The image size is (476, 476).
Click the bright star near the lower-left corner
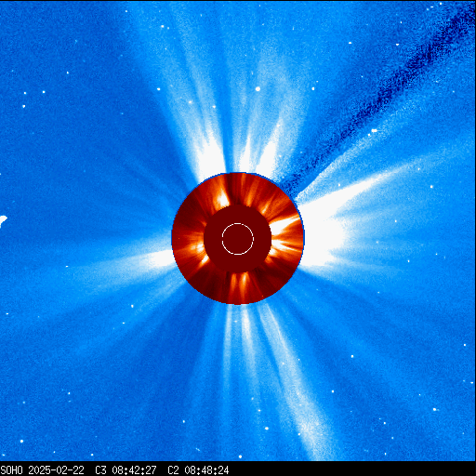(21, 441)
